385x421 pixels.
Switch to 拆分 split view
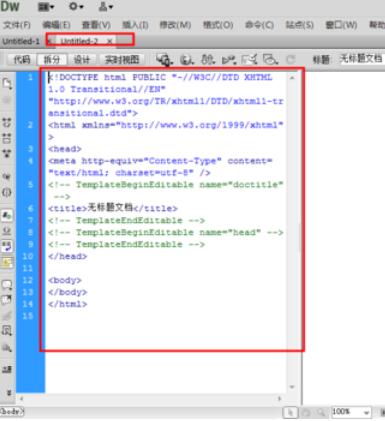pyautogui.click(x=52, y=60)
